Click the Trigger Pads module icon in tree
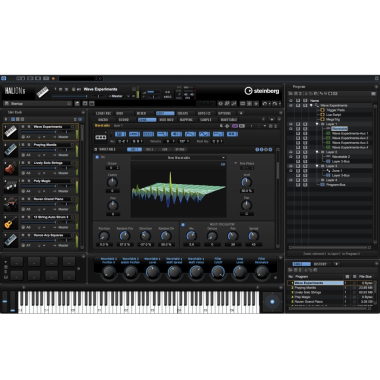The width and height of the screenshot is (380, 380). point(322,110)
